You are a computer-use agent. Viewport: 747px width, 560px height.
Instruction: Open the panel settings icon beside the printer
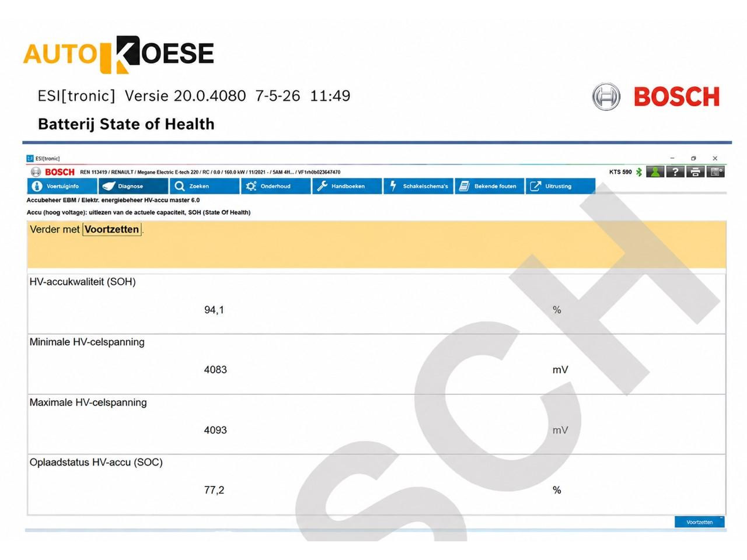[715, 171]
